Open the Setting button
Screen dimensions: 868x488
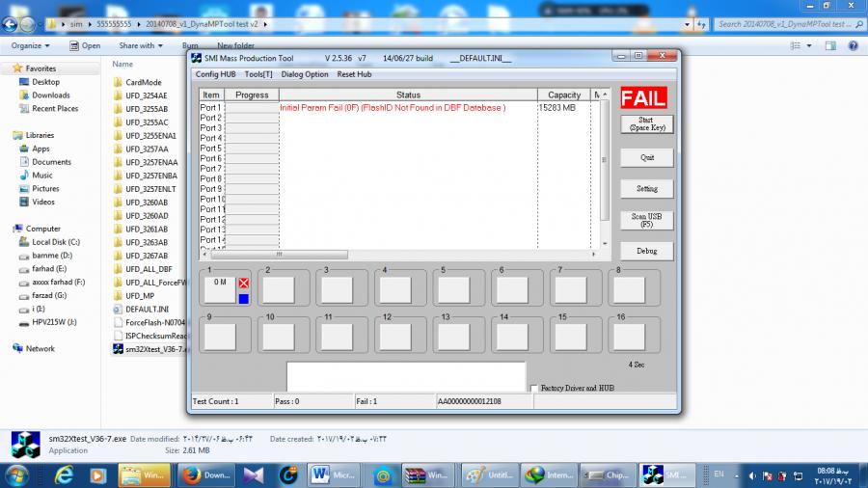[646, 189]
